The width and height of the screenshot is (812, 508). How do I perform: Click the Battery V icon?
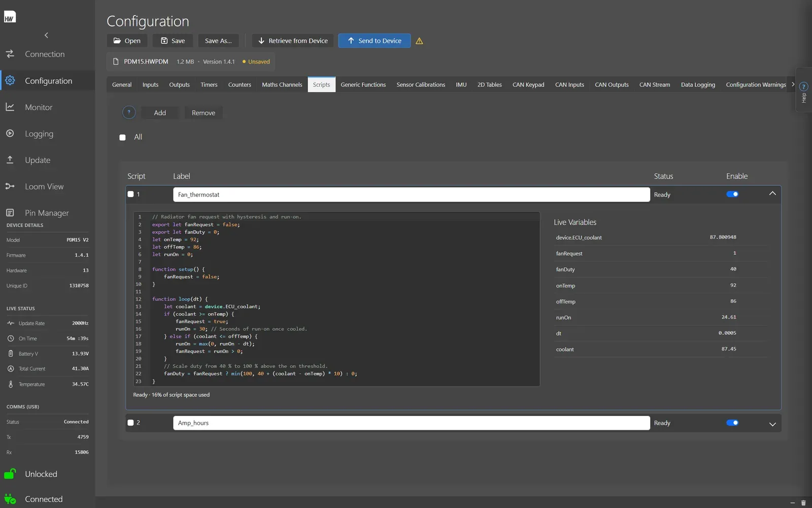(11, 354)
